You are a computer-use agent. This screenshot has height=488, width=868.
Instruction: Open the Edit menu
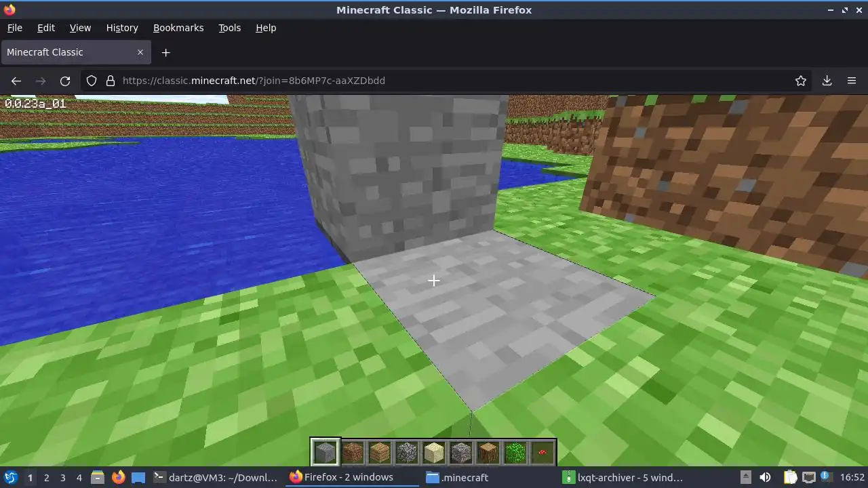[x=46, y=28]
